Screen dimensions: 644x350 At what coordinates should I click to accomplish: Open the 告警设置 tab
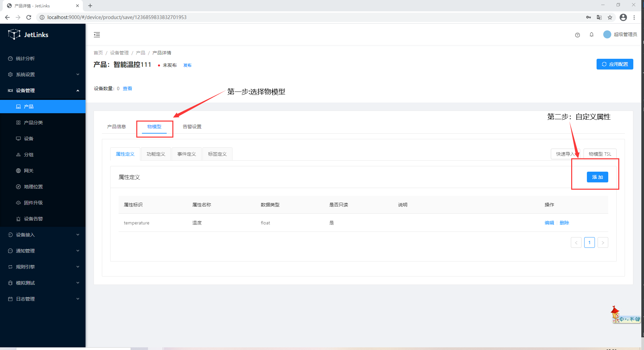[x=192, y=126]
